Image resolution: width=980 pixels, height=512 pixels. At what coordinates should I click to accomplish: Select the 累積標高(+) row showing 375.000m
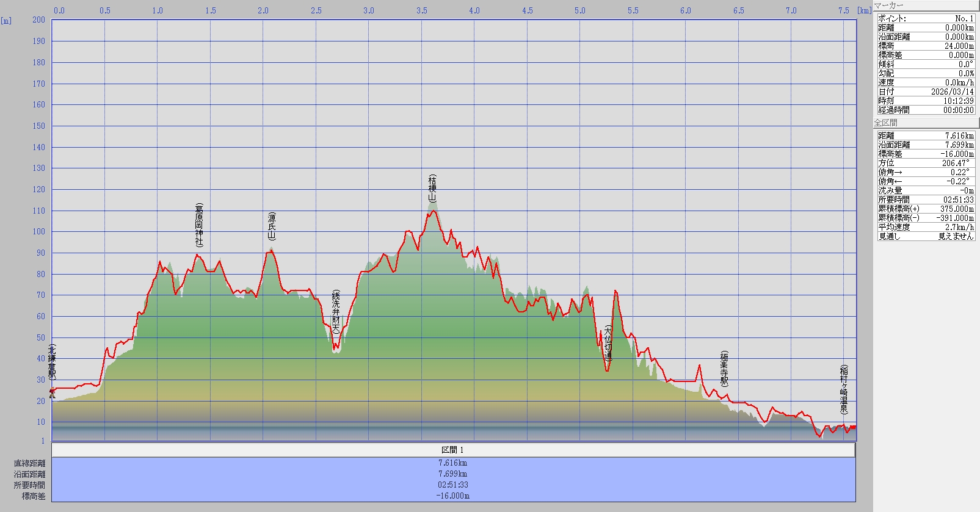coord(926,209)
